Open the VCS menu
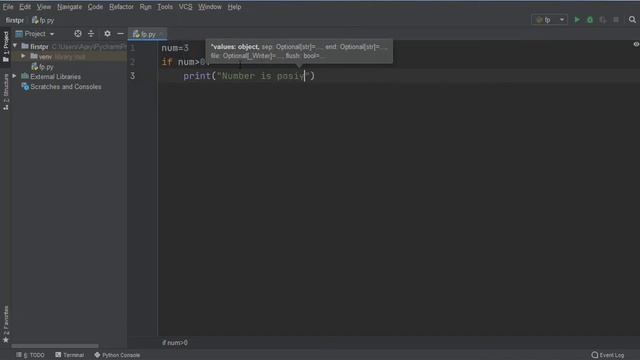Viewport: 640px width, 360px height. click(x=185, y=7)
